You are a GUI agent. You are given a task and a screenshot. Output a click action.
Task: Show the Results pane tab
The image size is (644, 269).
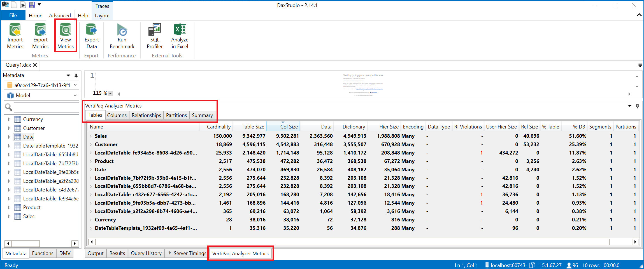pyautogui.click(x=117, y=253)
